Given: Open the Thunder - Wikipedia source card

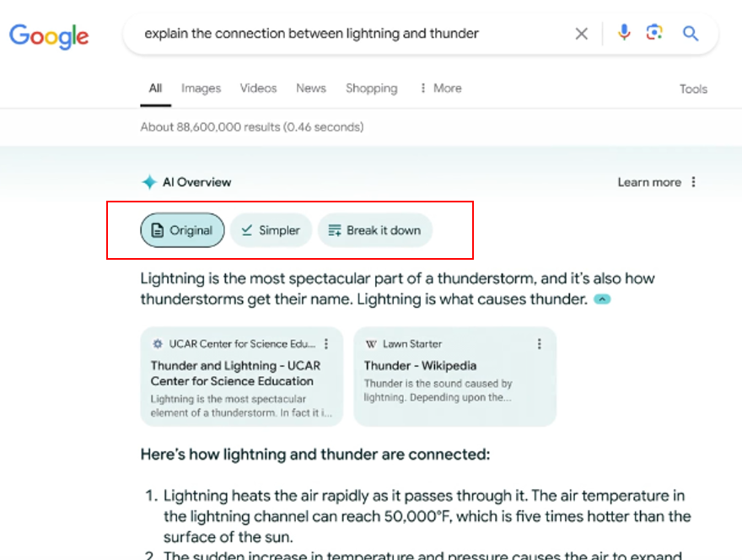Looking at the screenshot, I should click(420, 366).
